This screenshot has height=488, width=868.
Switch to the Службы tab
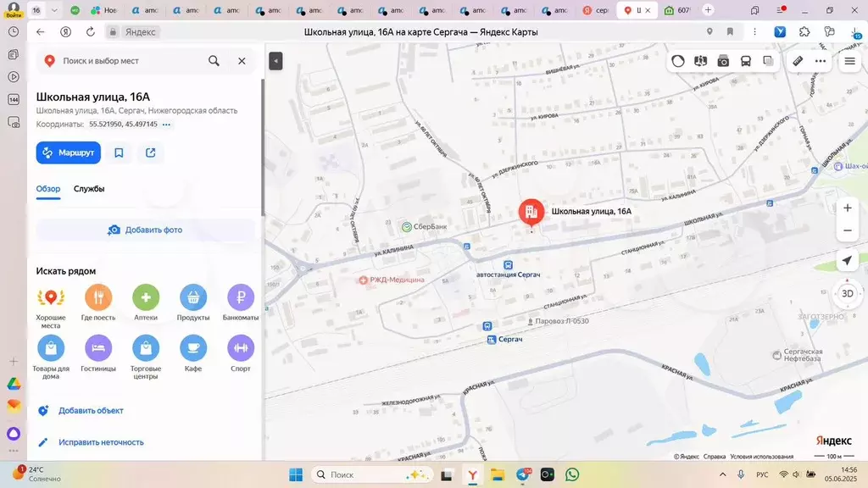click(x=89, y=189)
